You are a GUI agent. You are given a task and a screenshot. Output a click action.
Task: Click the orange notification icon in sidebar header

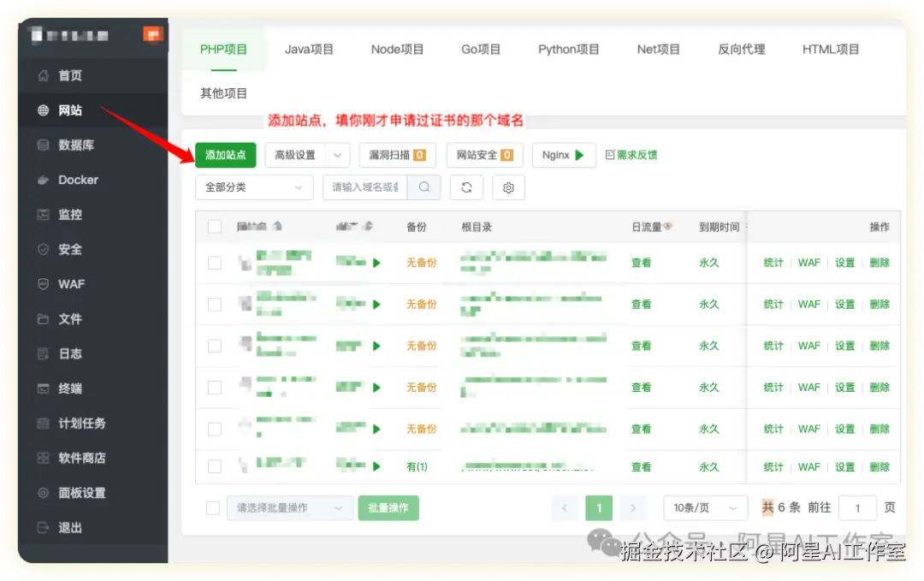point(152,35)
